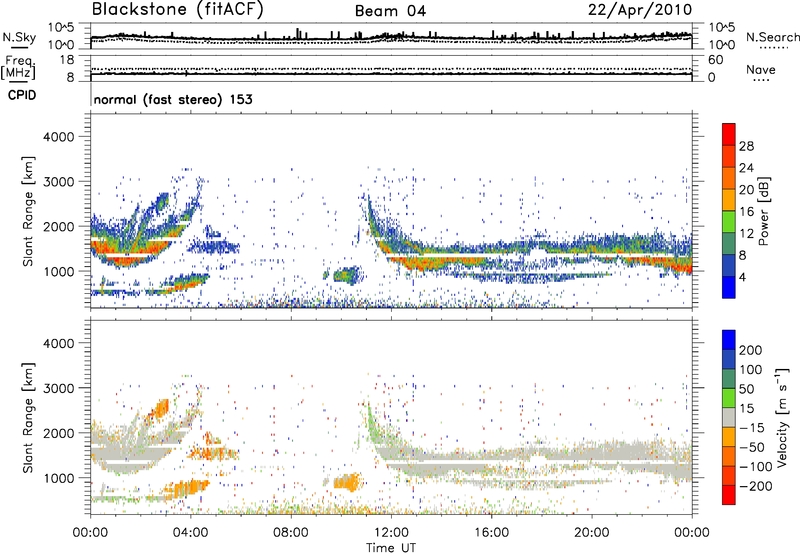
Task: Click the '12:00' time axis tick label
Action: (x=391, y=533)
